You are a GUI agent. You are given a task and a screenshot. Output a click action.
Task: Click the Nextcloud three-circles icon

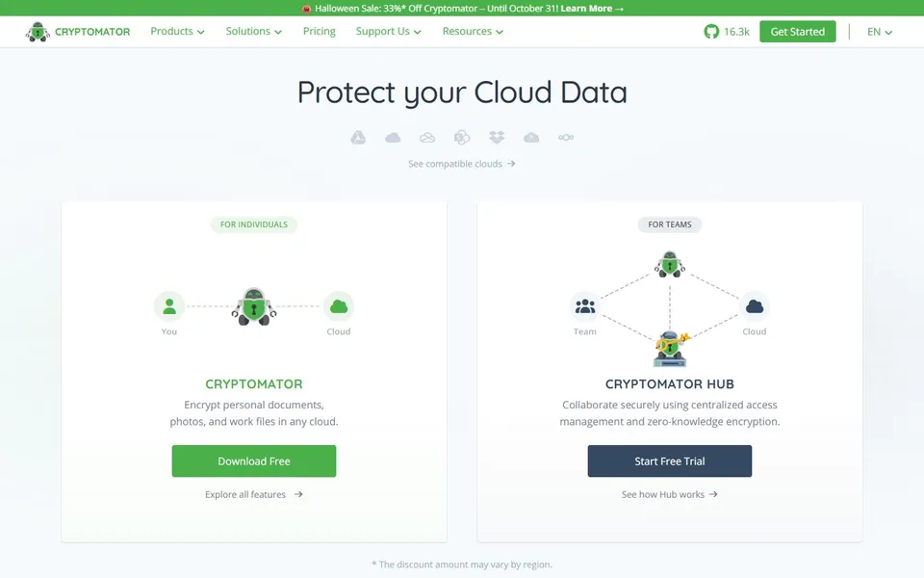click(x=566, y=138)
